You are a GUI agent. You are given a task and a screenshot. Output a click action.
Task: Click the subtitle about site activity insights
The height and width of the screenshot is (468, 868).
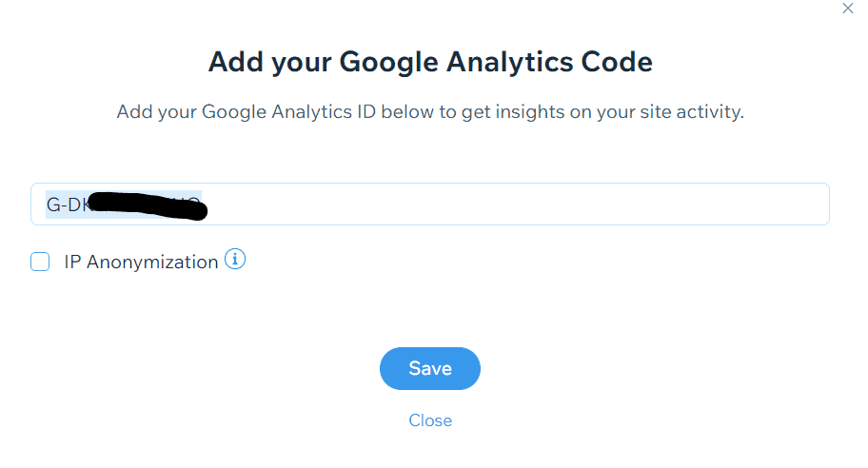pyautogui.click(x=430, y=111)
